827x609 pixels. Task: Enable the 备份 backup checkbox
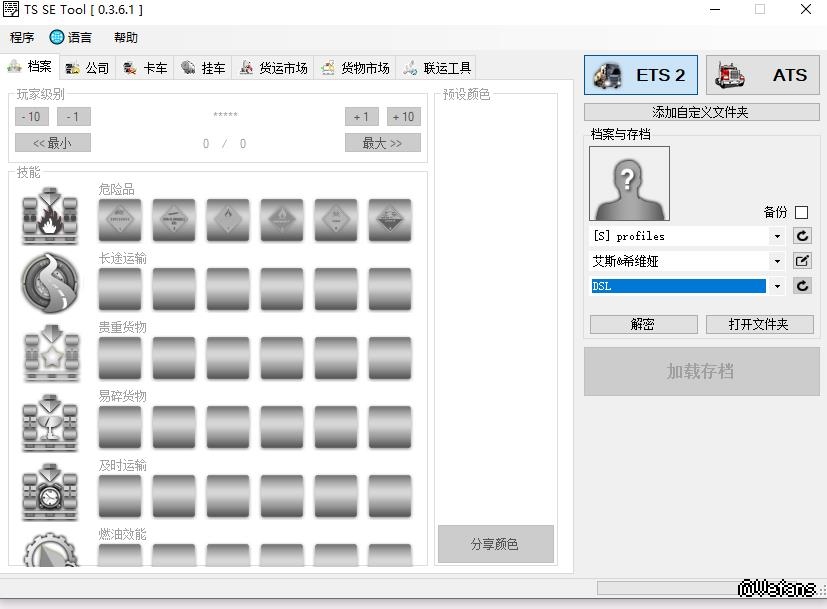(801, 212)
